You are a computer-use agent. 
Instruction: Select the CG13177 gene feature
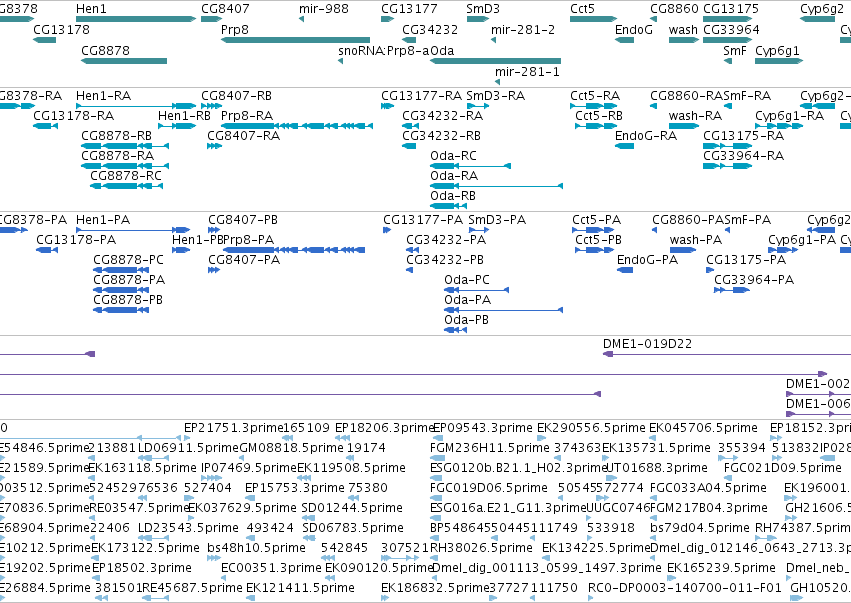point(388,19)
